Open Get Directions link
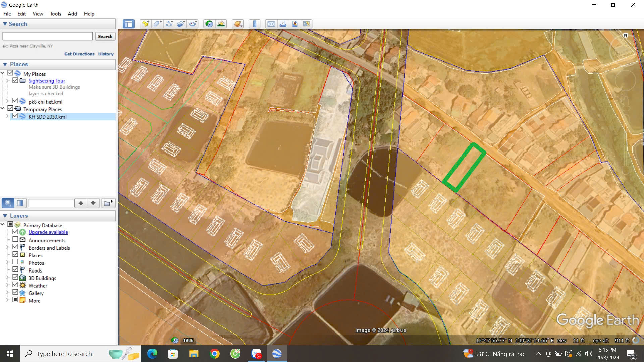This screenshot has width=644, height=362. coord(79,54)
